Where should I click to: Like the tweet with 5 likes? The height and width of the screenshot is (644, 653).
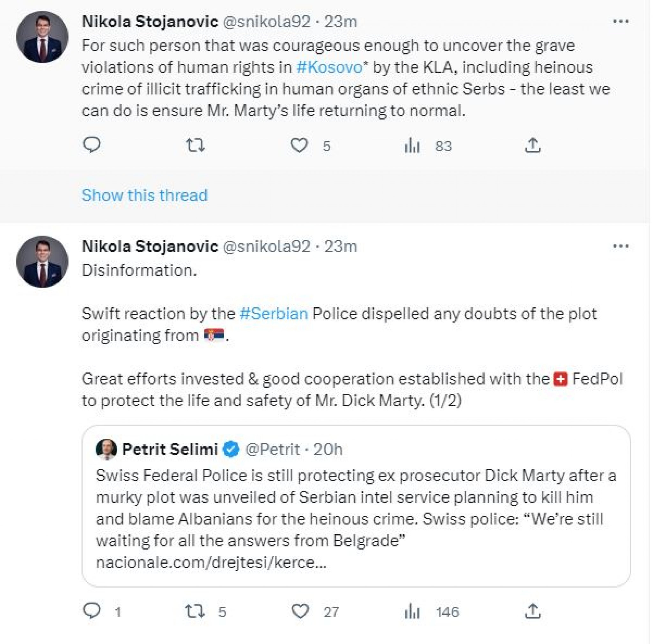(x=299, y=145)
